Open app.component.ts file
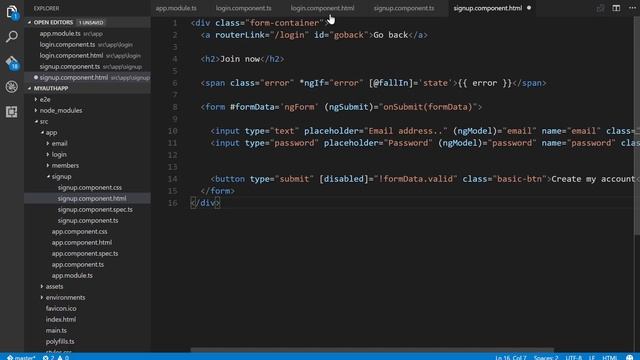Screen dimensions: 640x360 (78, 264)
